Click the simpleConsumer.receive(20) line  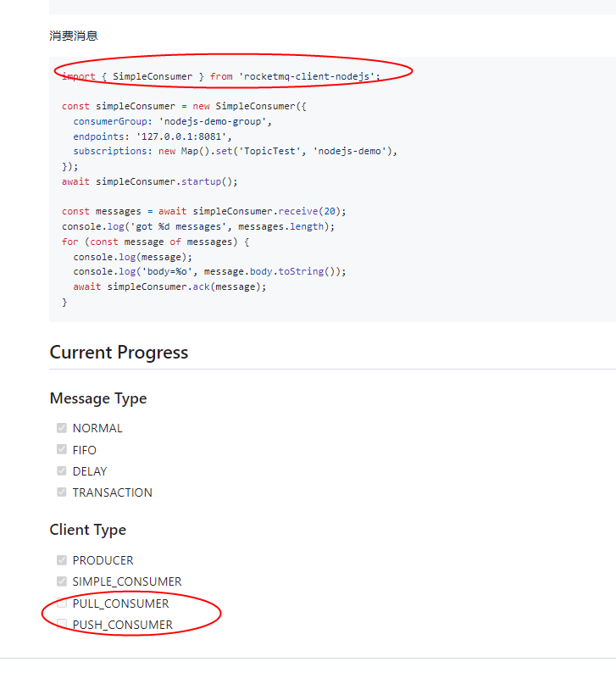(203, 211)
